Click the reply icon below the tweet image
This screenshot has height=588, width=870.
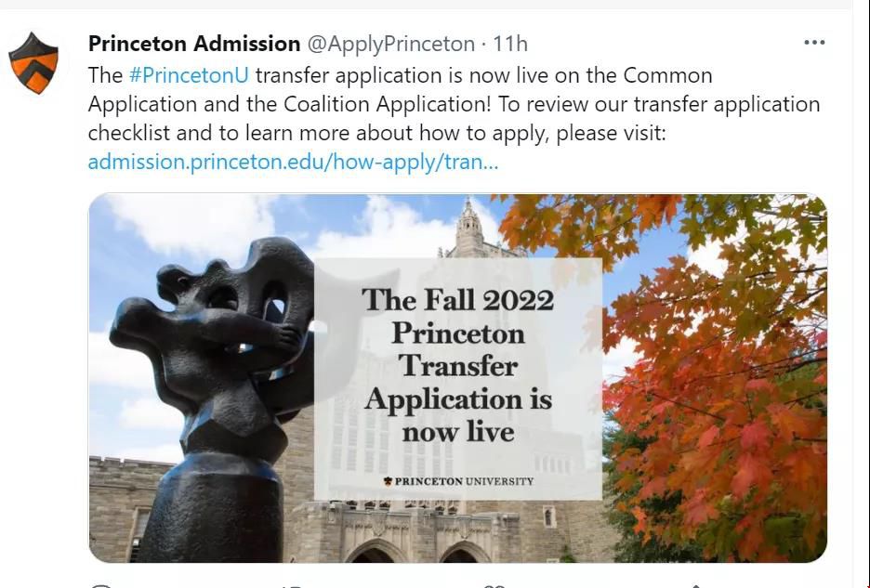(101, 584)
